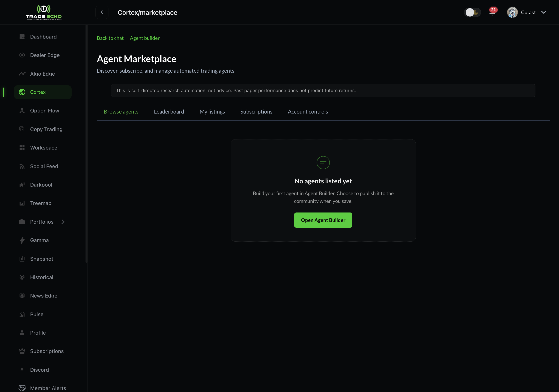Click the Cblast avatar picture
Image resolution: width=559 pixels, height=392 pixels.
click(512, 12)
